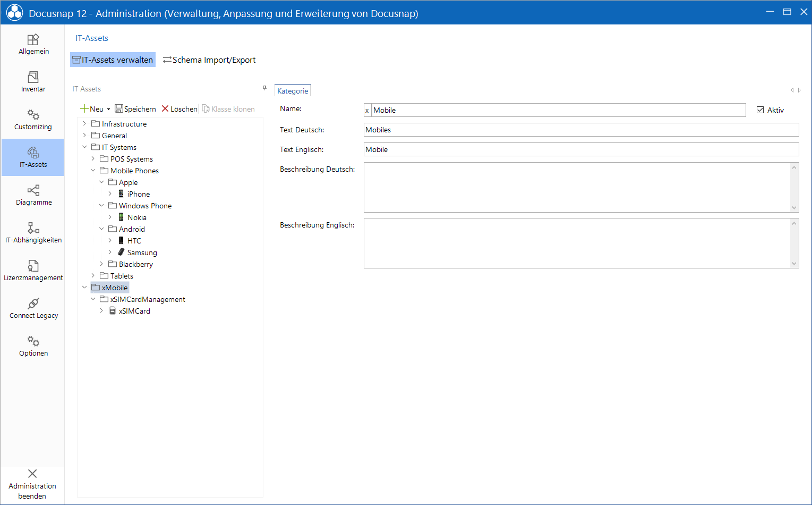Viewport: 812px width, 505px height.
Task: Select the IT Systems tree item
Action: pyautogui.click(x=119, y=147)
